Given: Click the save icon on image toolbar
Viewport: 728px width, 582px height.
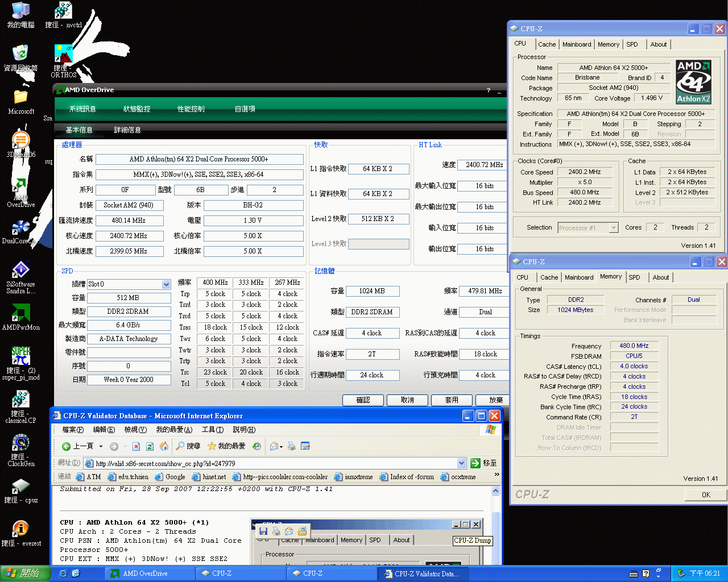Looking at the screenshot, I should coord(263,531).
